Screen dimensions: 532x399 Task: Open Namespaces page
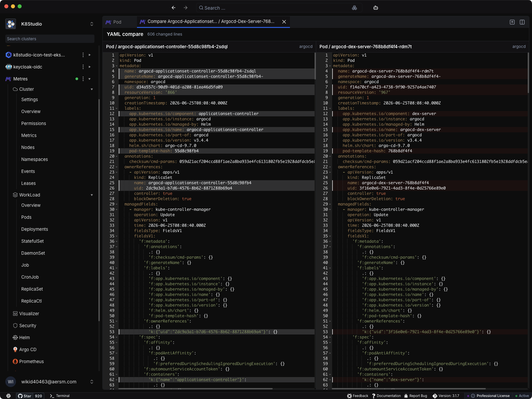35,159
